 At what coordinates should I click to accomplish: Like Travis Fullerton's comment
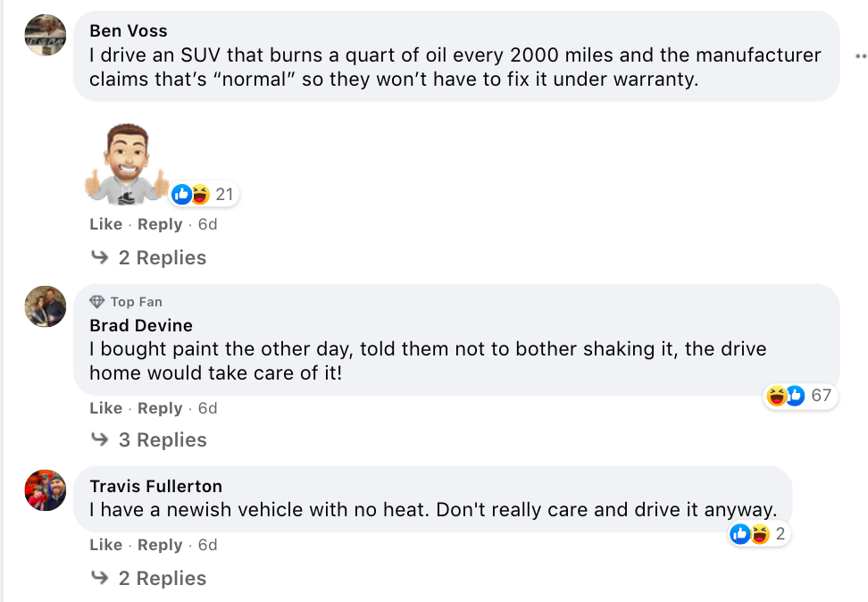[x=105, y=545]
